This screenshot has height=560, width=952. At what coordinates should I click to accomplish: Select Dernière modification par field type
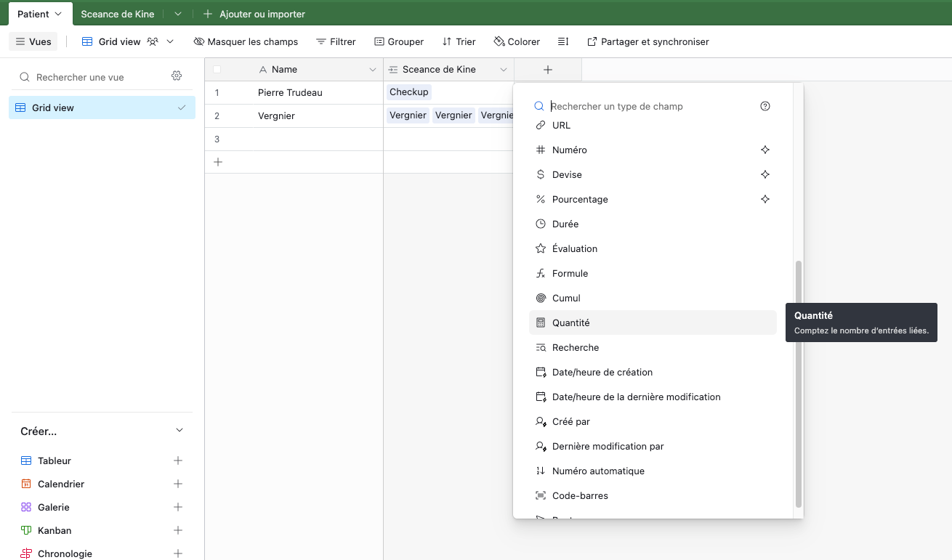tap(653, 446)
